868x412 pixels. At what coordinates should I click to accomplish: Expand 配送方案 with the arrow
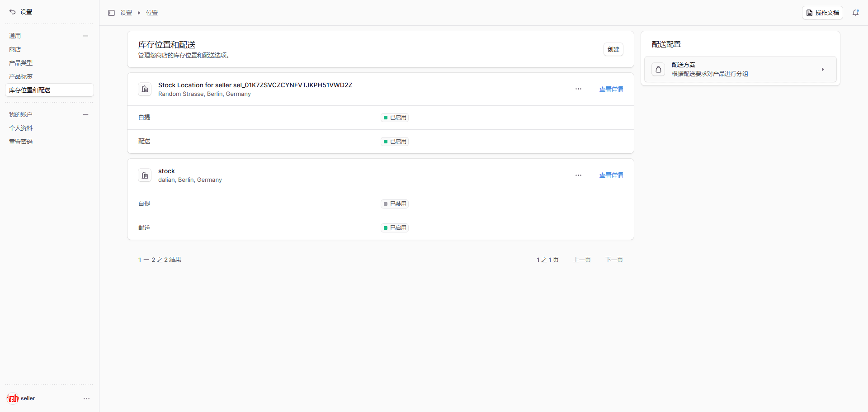[823, 69]
